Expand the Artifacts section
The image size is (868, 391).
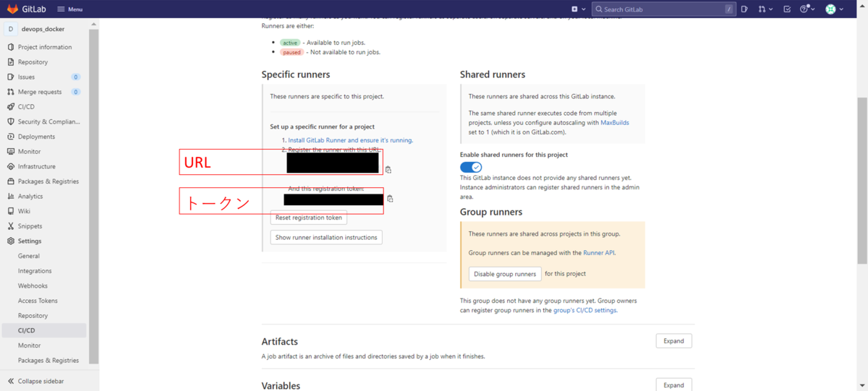click(673, 341)
